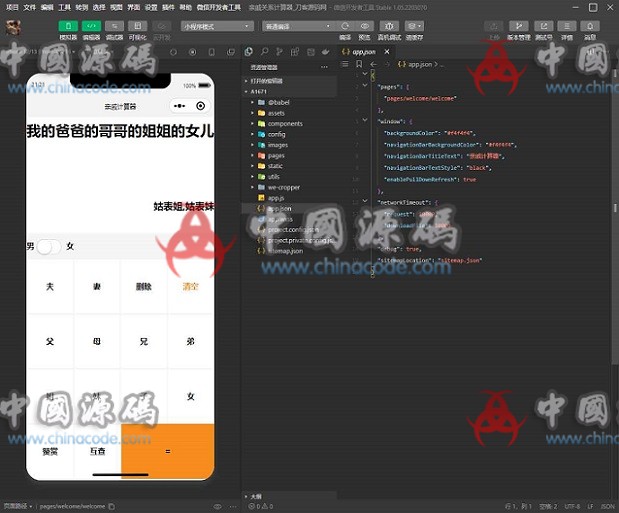The height and width of the screenshot is (513, 619).
Task: Click the mini program capsule close circle
Action: 201,106
